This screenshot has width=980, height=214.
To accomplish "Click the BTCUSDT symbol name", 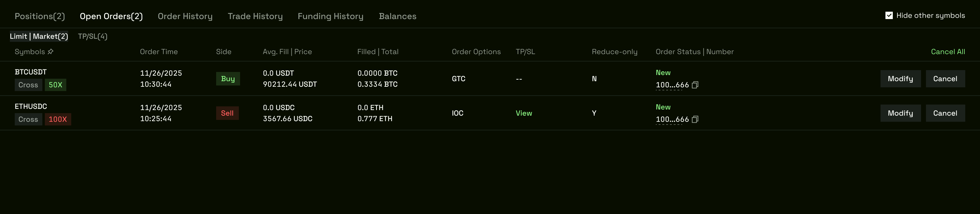I will tap(30, 72).
